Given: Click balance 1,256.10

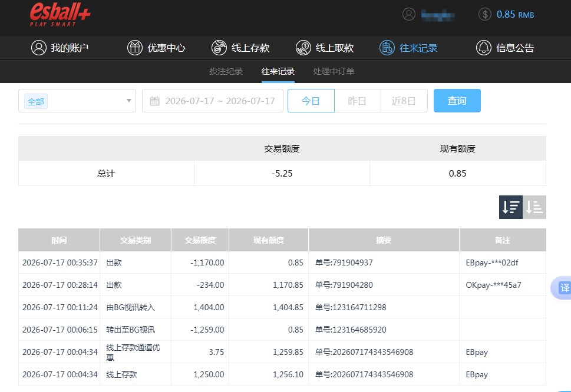Looking at the screenshot, I should (x=288, y=374).
